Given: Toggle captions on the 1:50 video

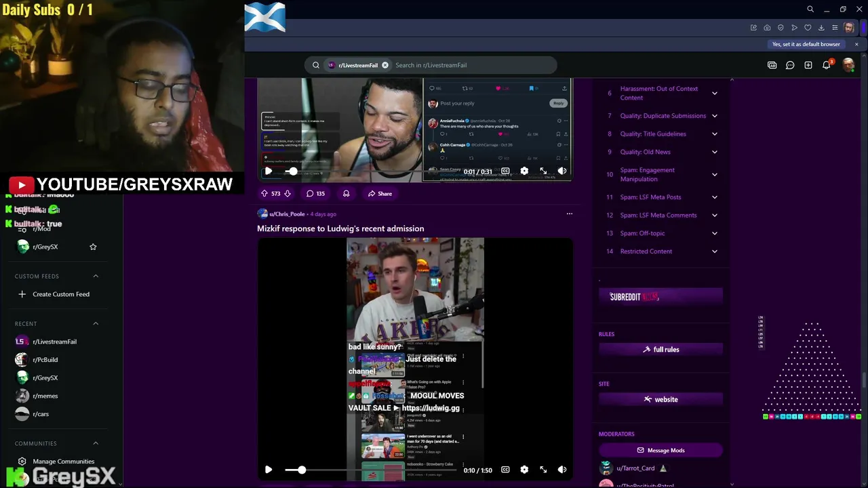Looking at the screenshot, I should pos(505,470).
